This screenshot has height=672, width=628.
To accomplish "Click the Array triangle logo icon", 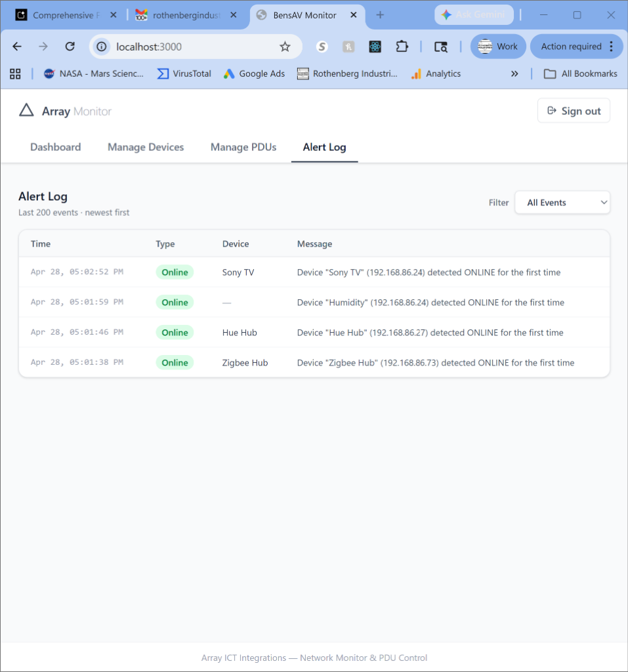I will pos(26,110).
